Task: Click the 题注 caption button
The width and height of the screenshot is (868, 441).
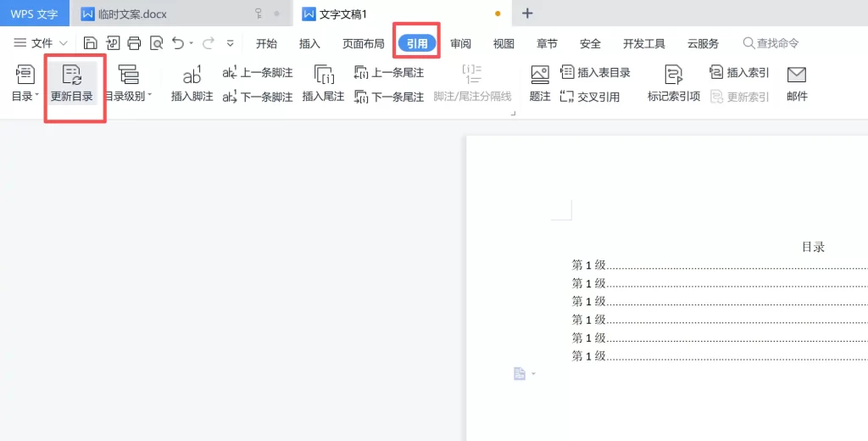Action: [540, 83]
